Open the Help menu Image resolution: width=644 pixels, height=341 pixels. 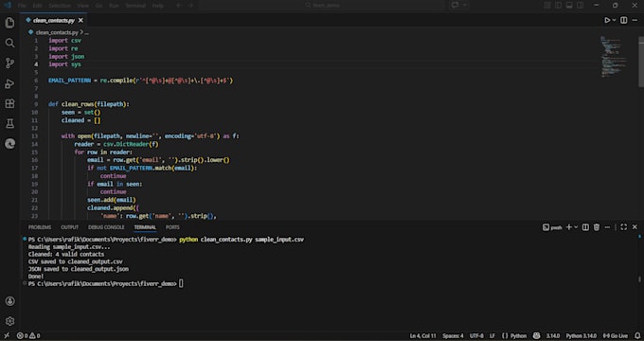click(158, 6)
